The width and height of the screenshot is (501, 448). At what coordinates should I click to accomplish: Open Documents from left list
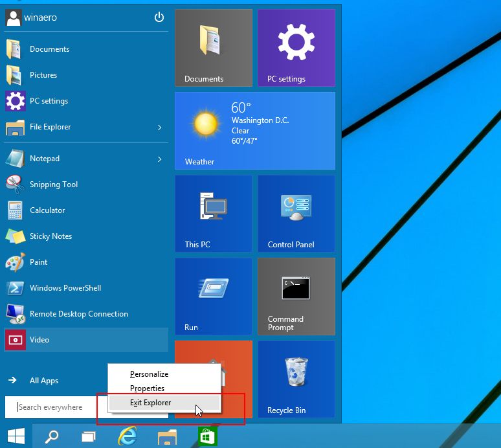[x=86, y=49]
